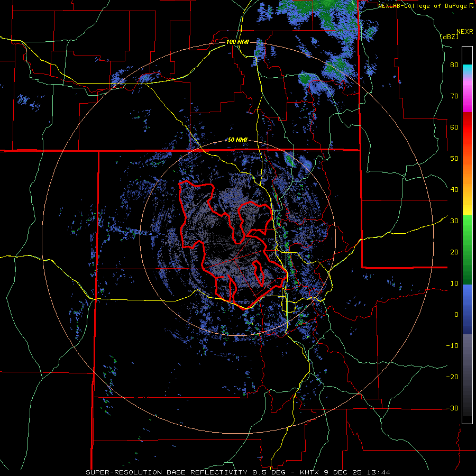Click the -20 value on the dBZ scale

tap(452, 377)
